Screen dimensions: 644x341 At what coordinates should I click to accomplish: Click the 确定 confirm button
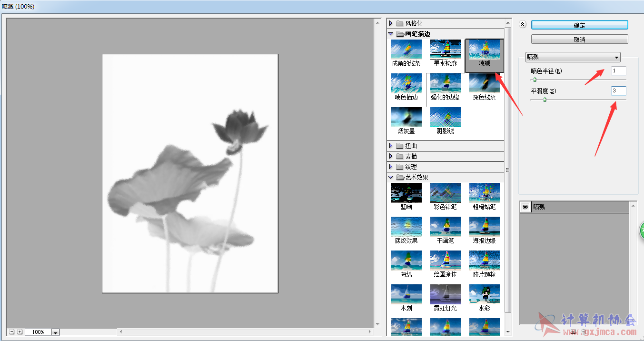(579, 25)
